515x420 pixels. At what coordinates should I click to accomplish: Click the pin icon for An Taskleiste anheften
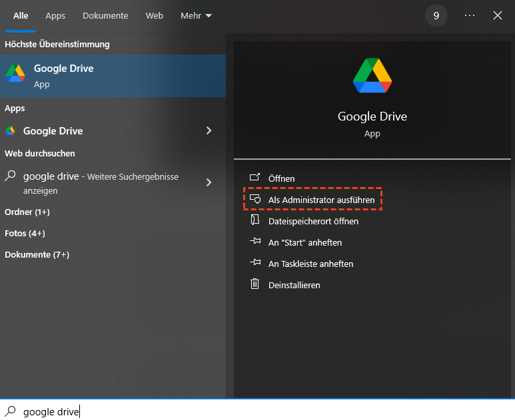255,262
